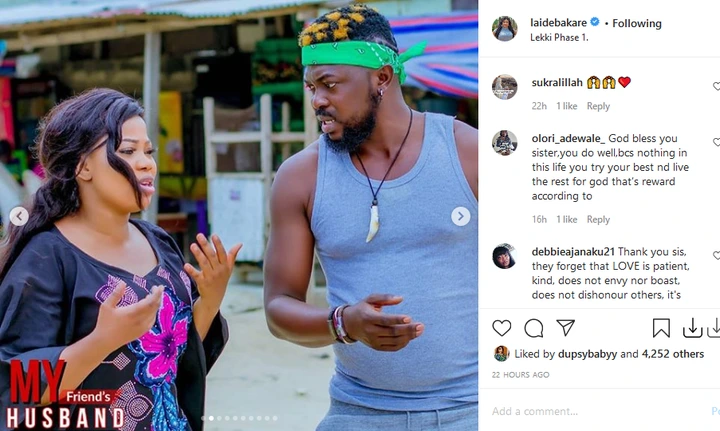
Task: Like debbieajanaku21's comment heart
Action: click(x=716, y=255)
